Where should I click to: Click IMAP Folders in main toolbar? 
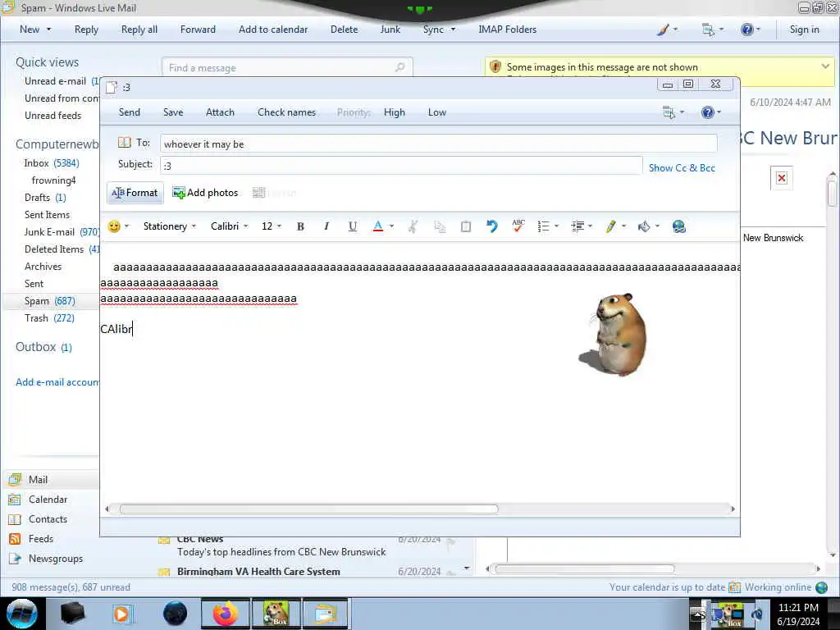[507, 30]
